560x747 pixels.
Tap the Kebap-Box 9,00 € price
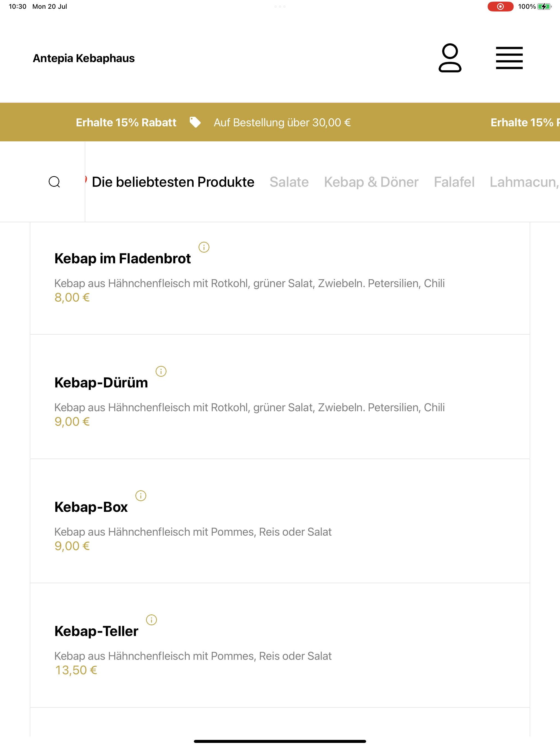click(72, 546)
